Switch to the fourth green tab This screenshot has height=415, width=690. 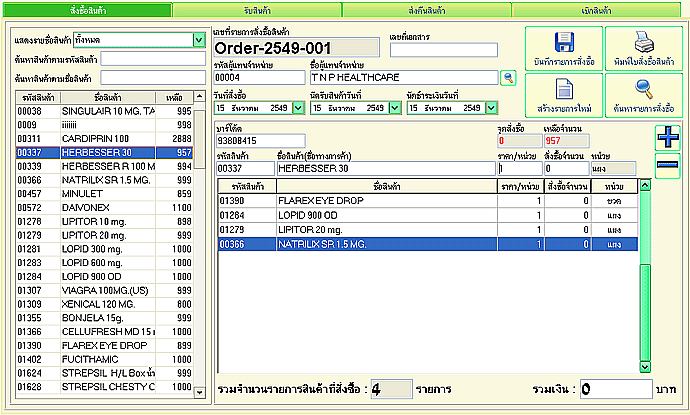tap(596, 11)
